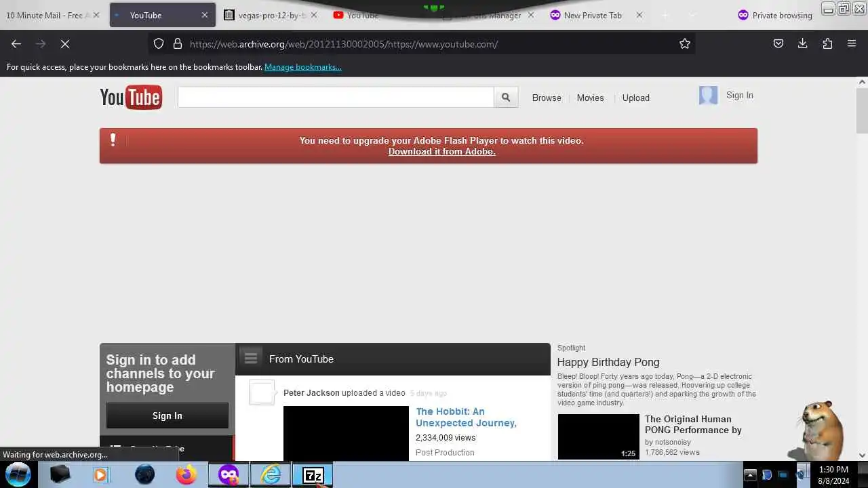Screen dimensions: 868x488
Task: Click the magnifying glass search button
Action: (506, 98)
